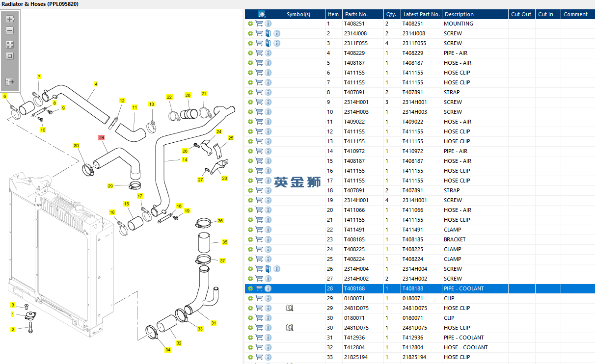Screen dimensions: 595x364
Task: Select callout 35 on the diagram
Action: point(225,242)
